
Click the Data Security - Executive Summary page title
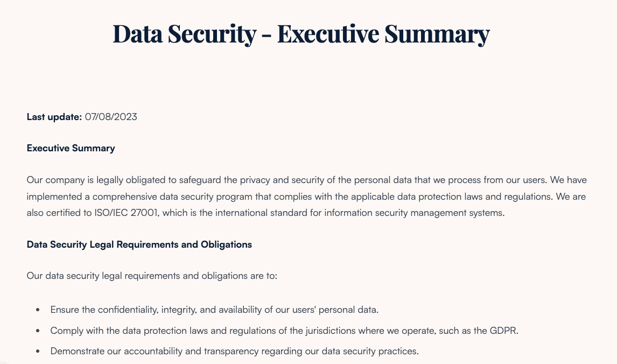point(301,34)
